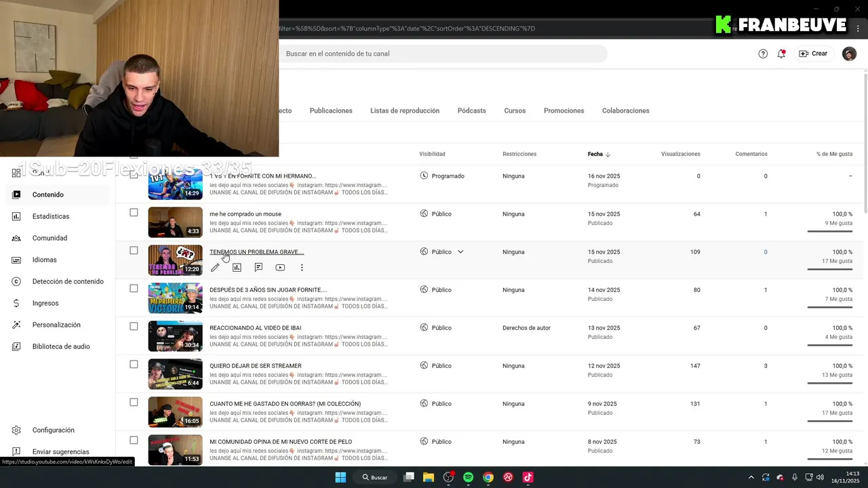
Task: Open analytics icon for TENEMOS UN PROBLEMA GRAVE
Action: (x=237, y=268)
